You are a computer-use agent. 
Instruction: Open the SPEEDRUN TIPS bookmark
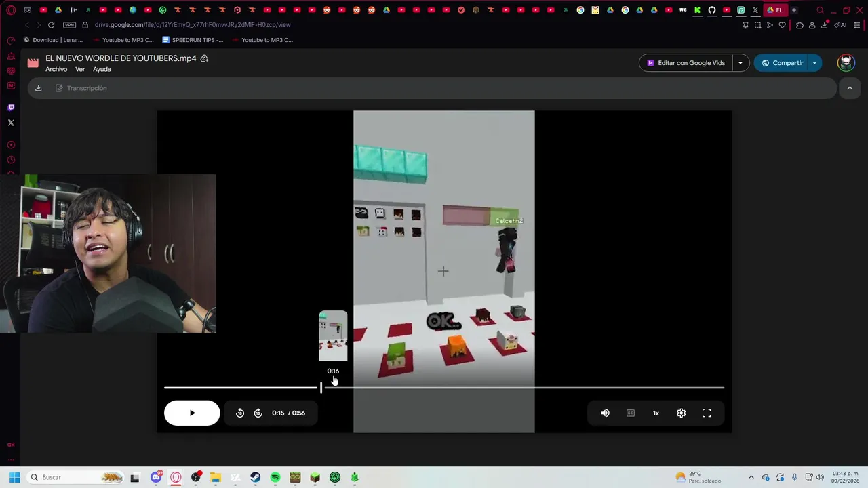[193, 40]
